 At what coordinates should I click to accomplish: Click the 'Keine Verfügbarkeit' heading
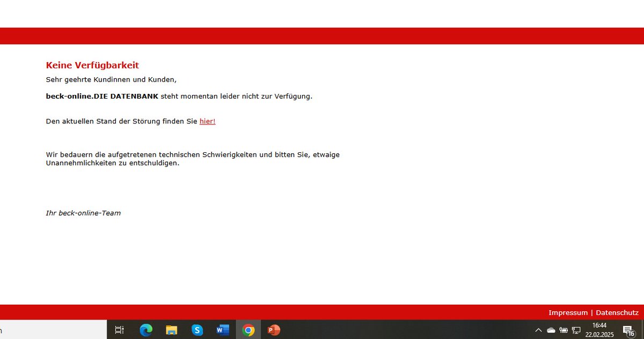[x=92, y=65]
